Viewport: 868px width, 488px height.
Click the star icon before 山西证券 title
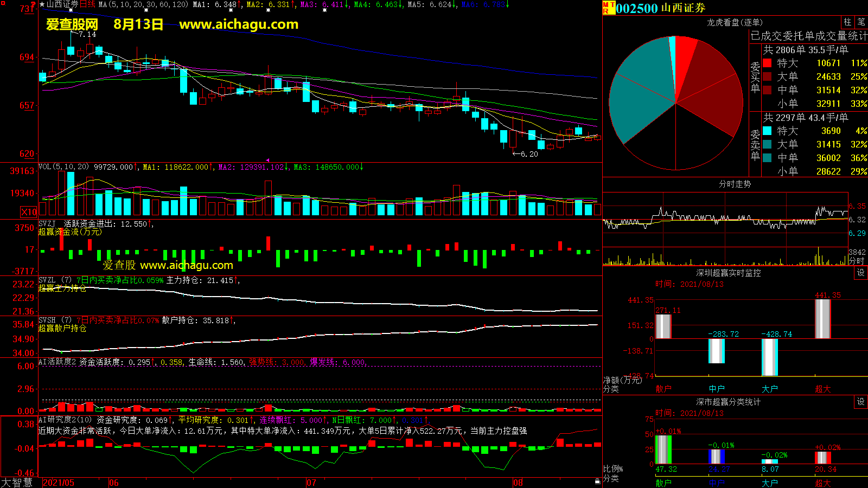(x=42, y=4)
